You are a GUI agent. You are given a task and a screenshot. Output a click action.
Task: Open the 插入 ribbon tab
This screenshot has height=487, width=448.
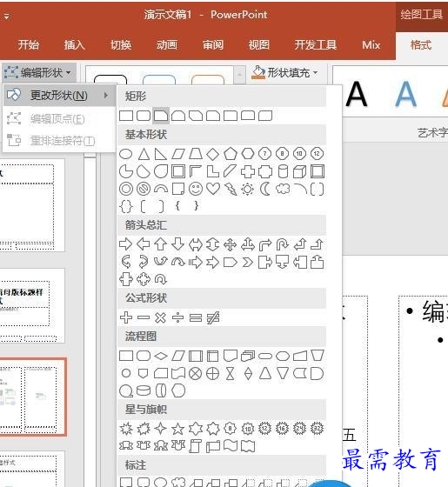pos(75,45)
